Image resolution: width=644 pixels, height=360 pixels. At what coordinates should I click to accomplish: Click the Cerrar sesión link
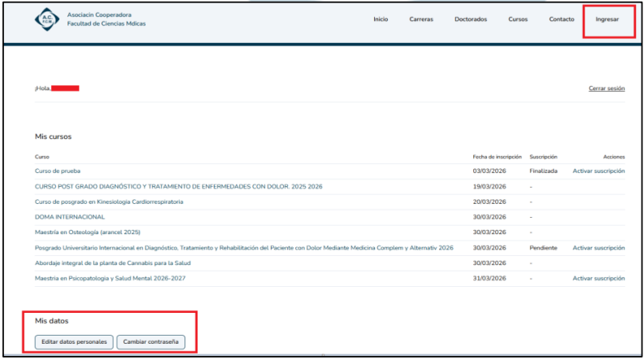coord(607,88)
